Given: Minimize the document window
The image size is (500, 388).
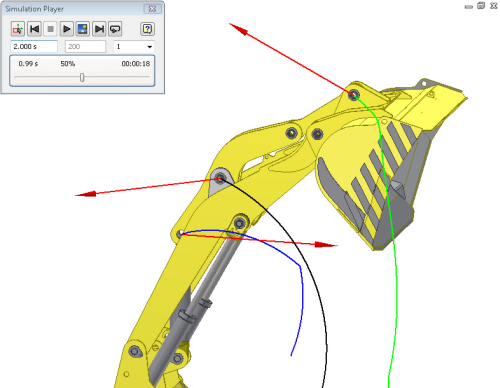Looking at the screenshot, I should coord(469,6).
